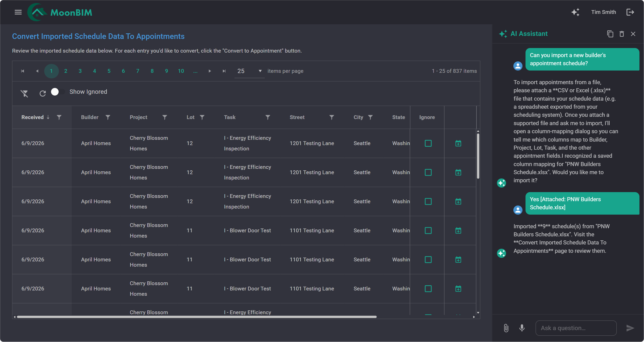Convert first Blower Door Test row to appointment

tap(458, 231)
